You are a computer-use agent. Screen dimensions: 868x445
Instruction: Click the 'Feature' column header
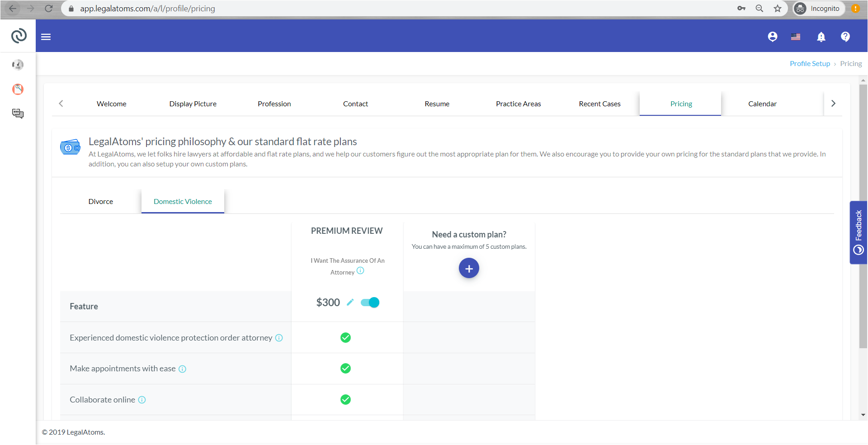click(x=84, y=307)
